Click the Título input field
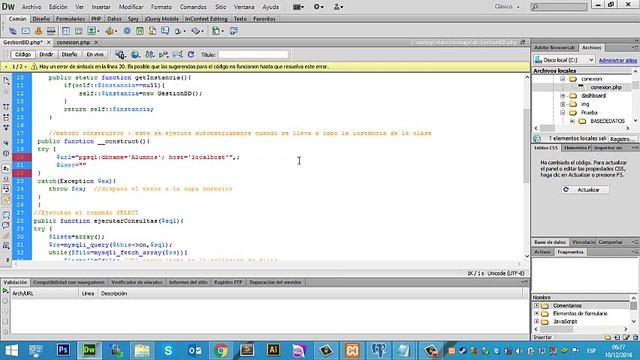The width and height of the screenshot is (640, 360). (253, 54)
